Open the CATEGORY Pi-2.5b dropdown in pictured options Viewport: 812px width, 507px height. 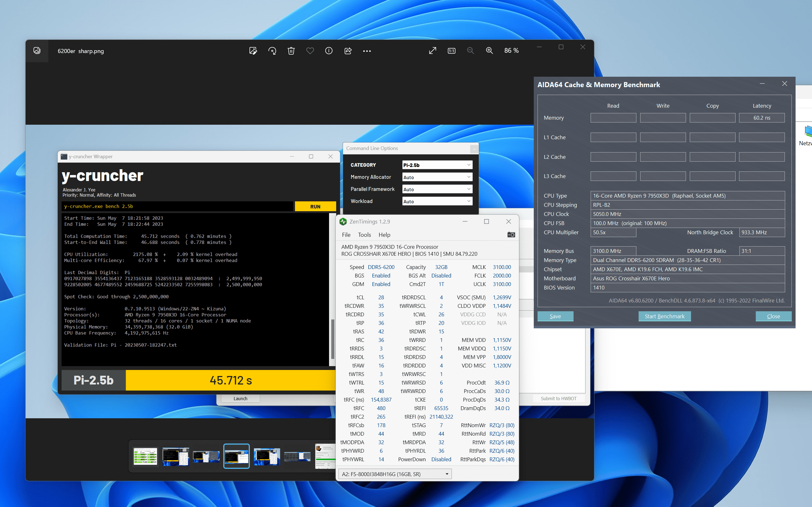click(437, 165)
